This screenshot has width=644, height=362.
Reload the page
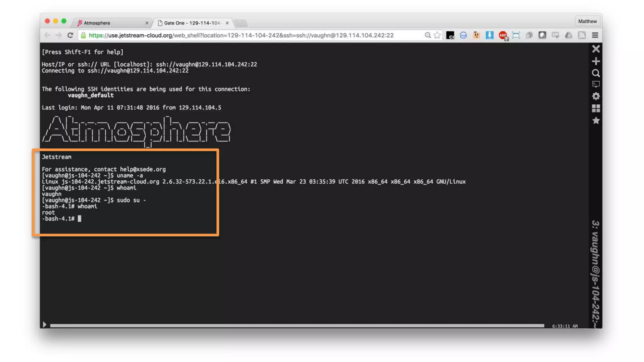(x=70, y=35)
